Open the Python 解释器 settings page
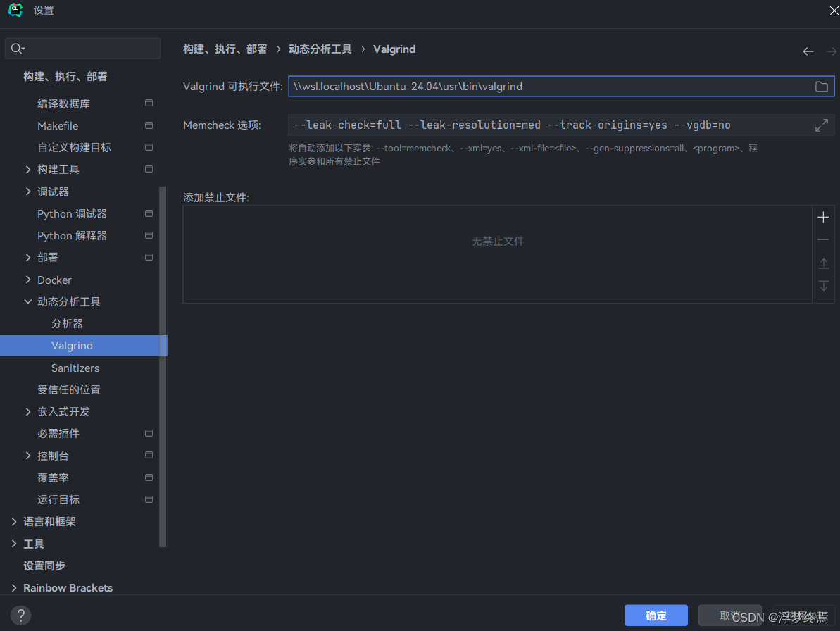Image resolution: width=840 pixels, height=631 pixels. [x=72, y=236]
